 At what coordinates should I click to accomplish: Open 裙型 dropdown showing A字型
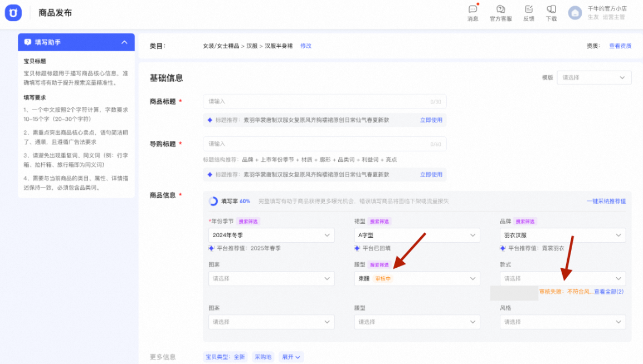point(417,235)
